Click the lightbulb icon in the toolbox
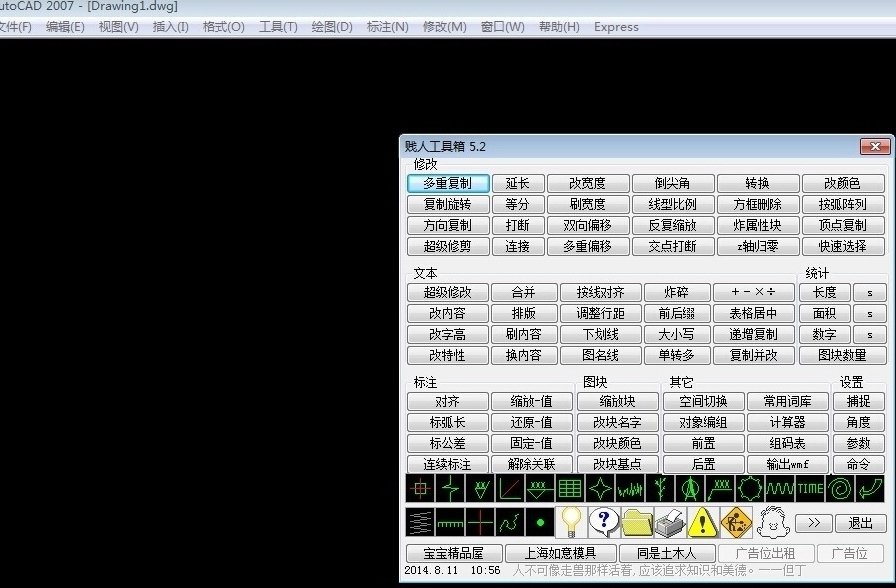 570,521
